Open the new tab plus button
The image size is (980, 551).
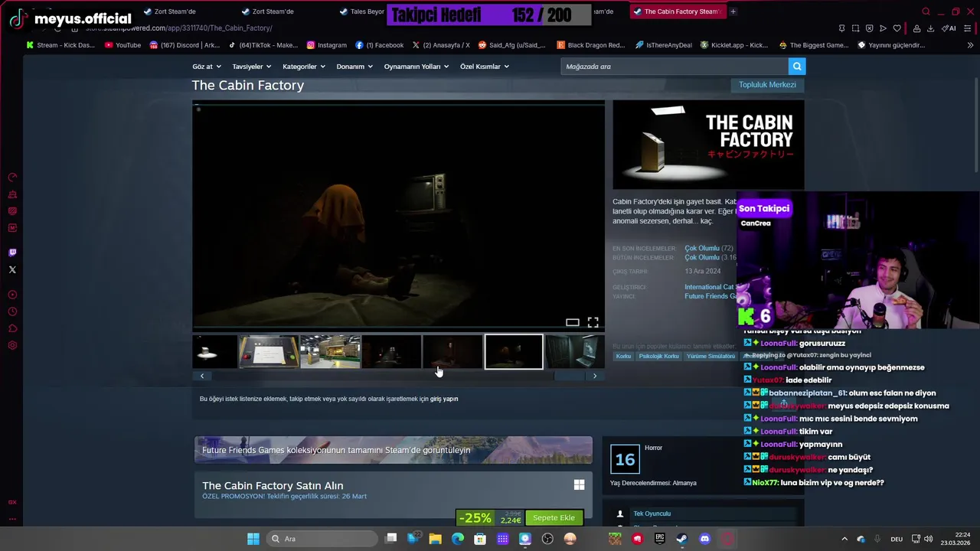(733, 11)
